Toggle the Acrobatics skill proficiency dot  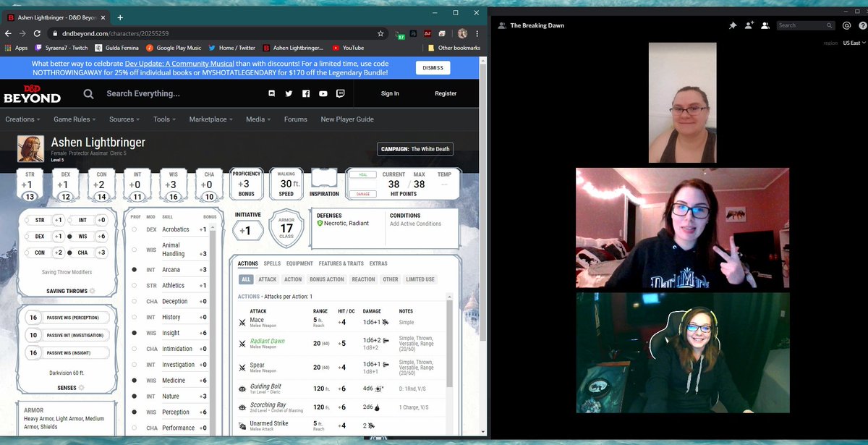tap(135, 229)
